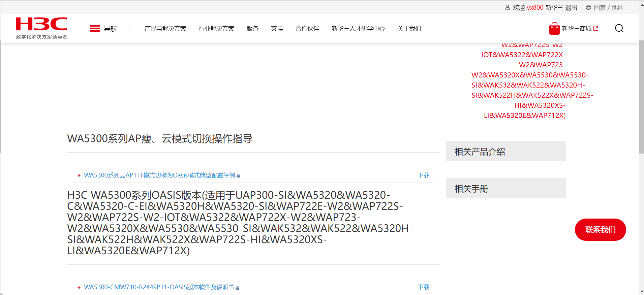Open WA5300系列云AP FIT模式切换为Oasis模式典型配置举例 link
644x295 pixels.
(159, 175)
